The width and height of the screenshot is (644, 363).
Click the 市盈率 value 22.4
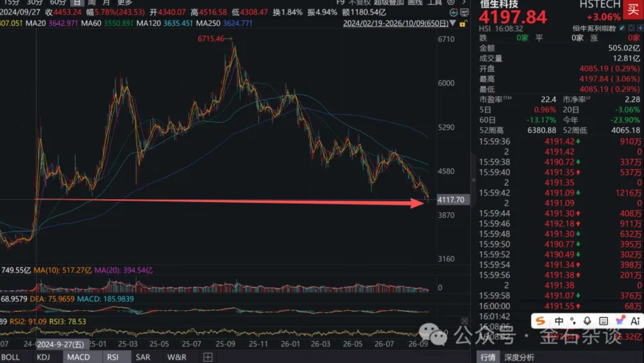tap(549, 100)
